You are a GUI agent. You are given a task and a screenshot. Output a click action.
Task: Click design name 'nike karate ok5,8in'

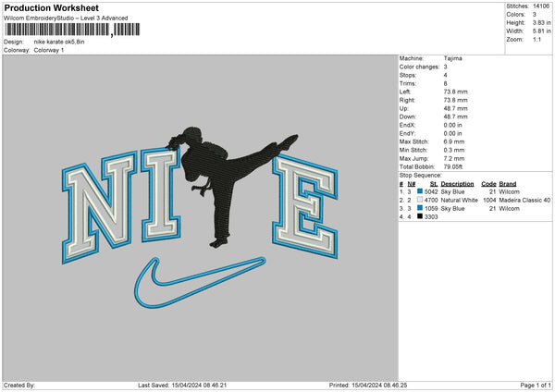click(x=59, y=42)
